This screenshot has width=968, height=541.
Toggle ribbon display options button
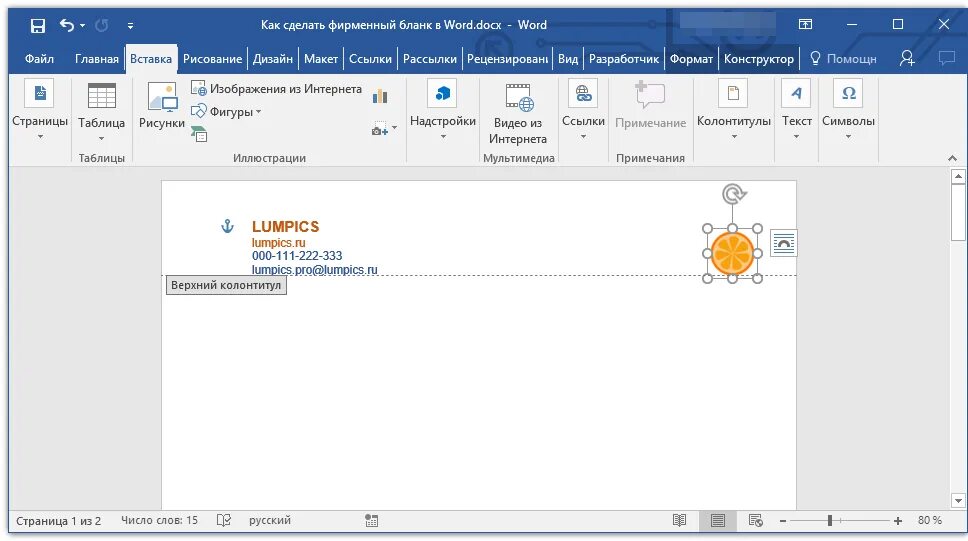[x=805, y=25]
